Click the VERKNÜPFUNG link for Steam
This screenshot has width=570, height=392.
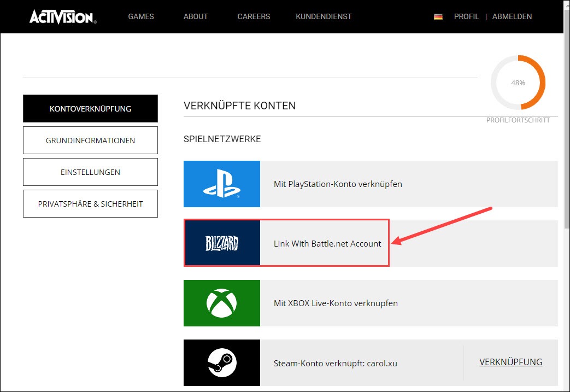[511, 362]
